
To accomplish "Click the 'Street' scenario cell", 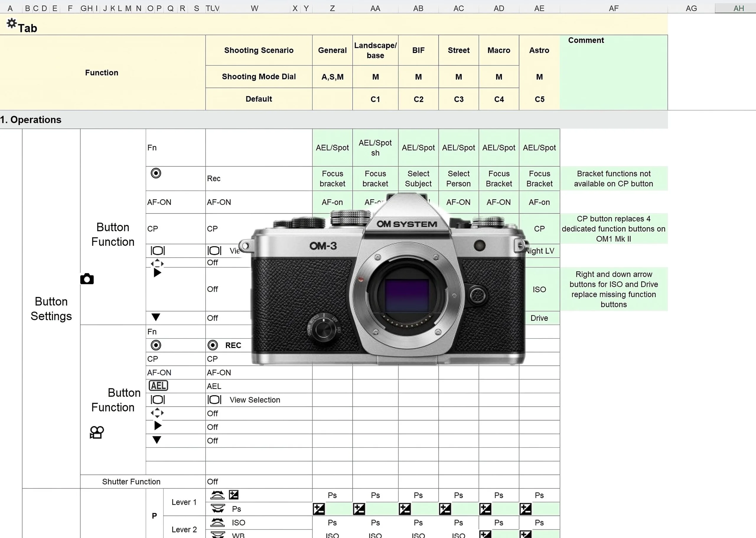I will point(459,50).
